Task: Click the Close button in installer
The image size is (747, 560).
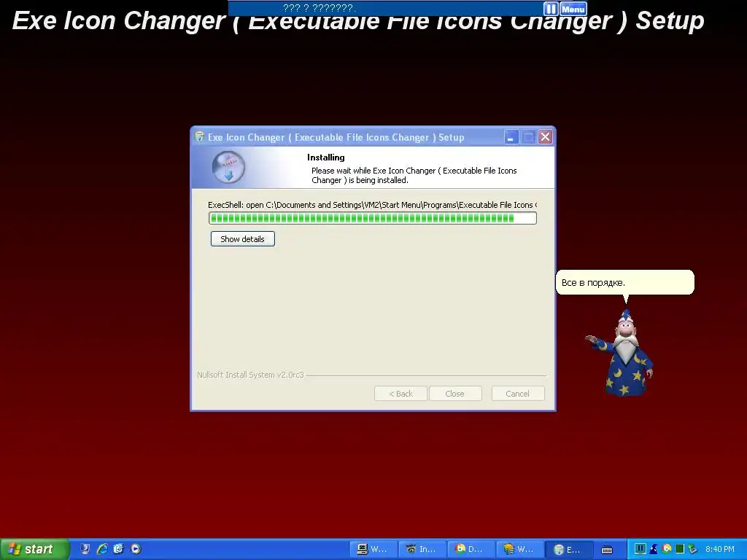Action: click(x=455, y=394)
